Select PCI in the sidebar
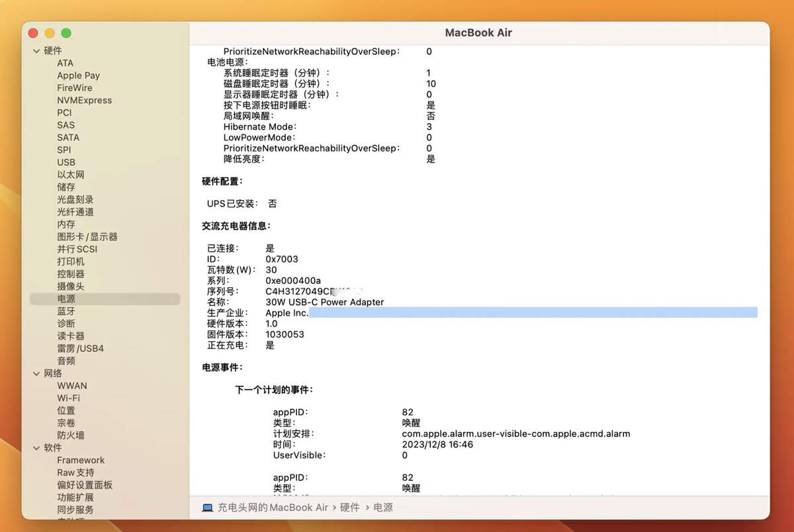The width and height of the screenshot is (794, 532). pyautogui.click(x=64, y=112)
